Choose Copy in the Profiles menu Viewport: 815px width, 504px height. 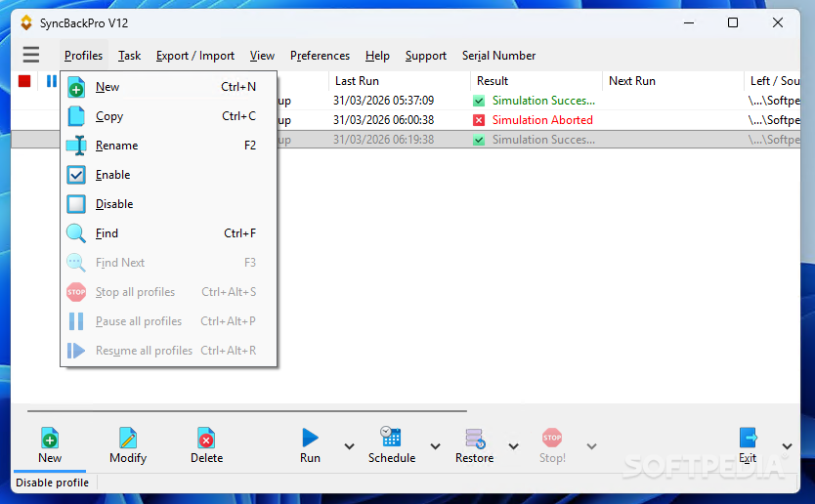tap(168, 116)
